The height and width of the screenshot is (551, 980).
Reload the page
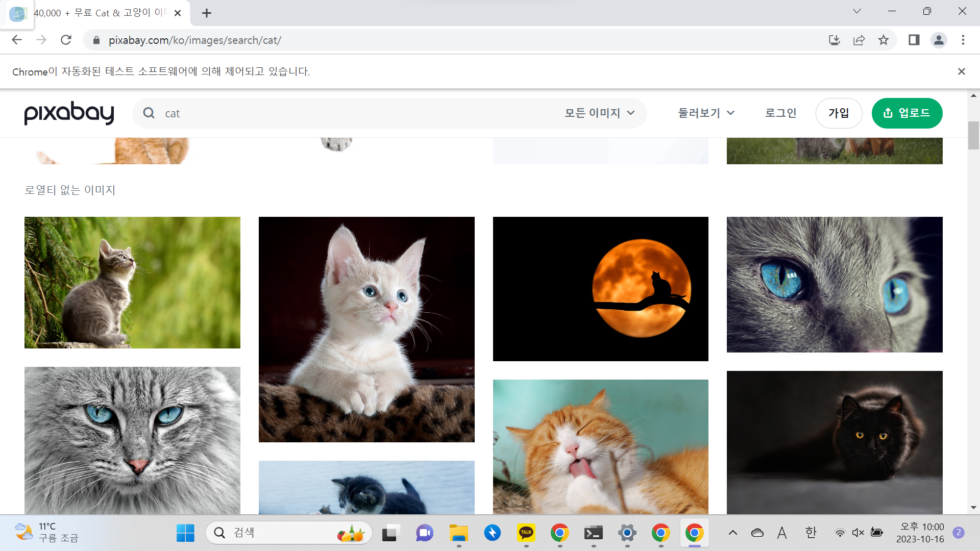click(66, 40)
